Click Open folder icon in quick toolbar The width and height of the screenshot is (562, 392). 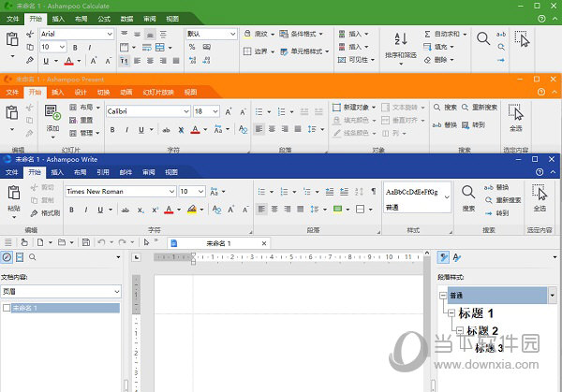[x=62, y=242]
